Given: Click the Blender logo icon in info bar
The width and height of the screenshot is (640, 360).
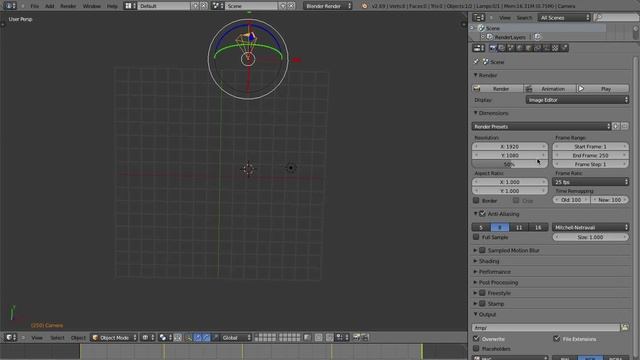Looking at the screenshot, I should coord(364,6).
